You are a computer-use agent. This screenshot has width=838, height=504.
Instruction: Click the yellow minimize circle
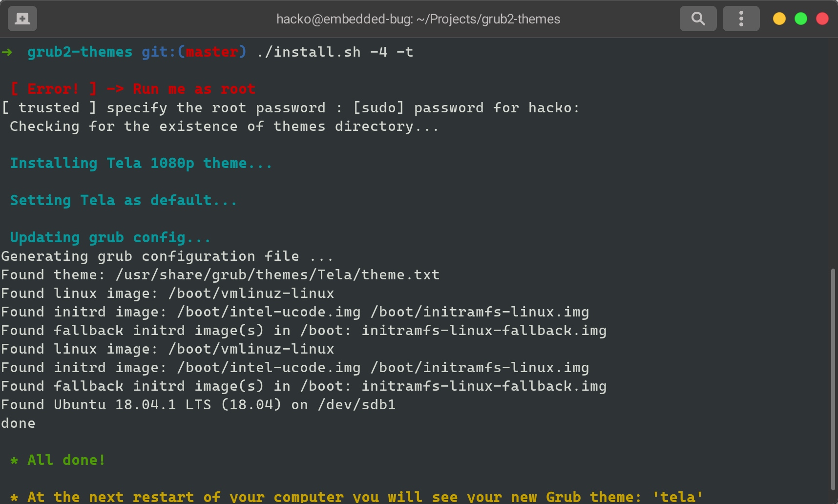tap(779, 19)
